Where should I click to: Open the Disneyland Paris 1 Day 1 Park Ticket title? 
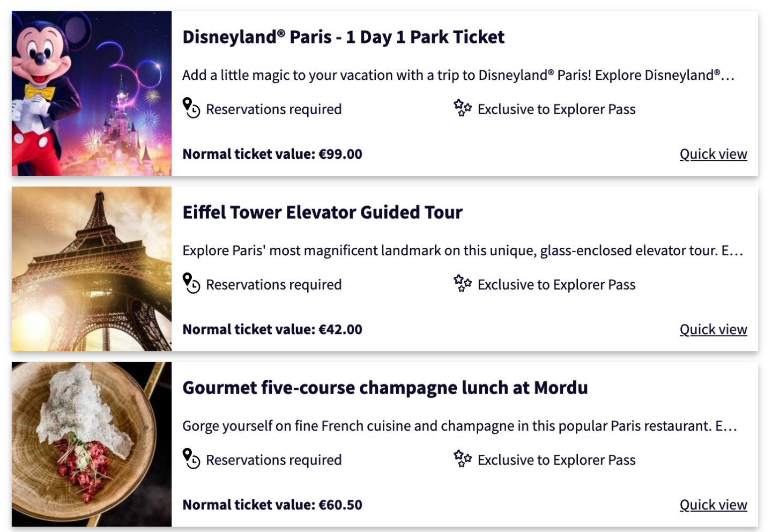[x=343, y=37]
